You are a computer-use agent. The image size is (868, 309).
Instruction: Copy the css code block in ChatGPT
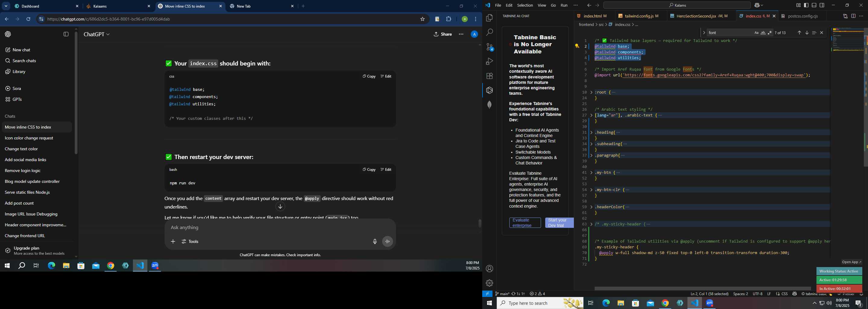[x=369, y=77]
